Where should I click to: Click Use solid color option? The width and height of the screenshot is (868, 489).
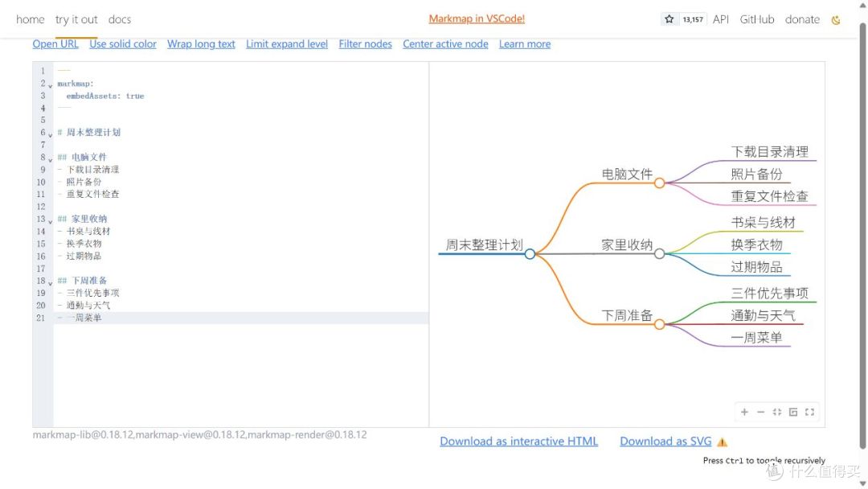point(123,43)
